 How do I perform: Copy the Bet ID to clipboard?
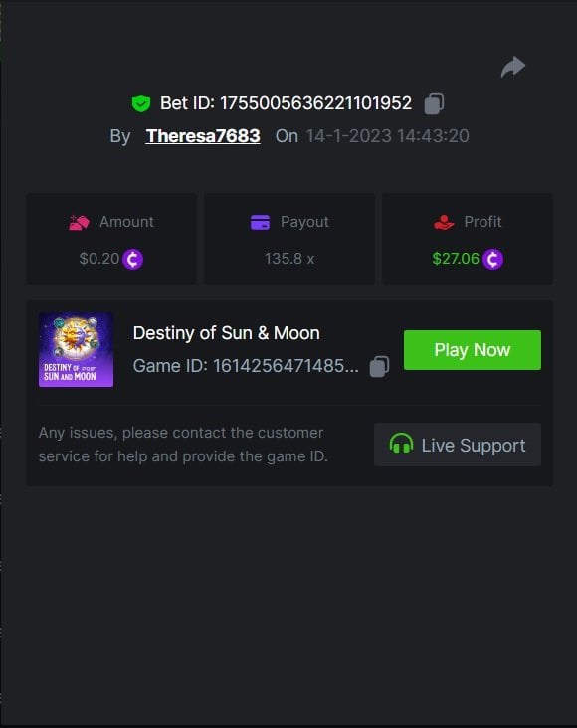coord(434,103)
